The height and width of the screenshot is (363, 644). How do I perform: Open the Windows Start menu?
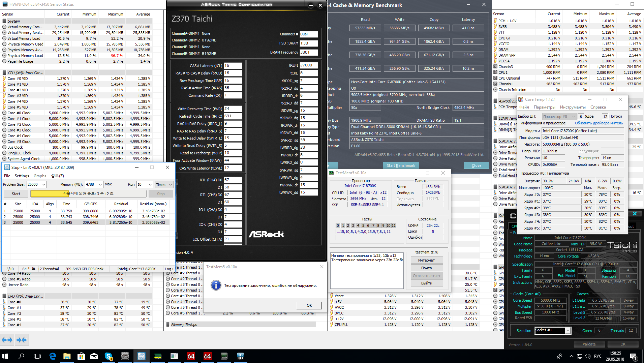(5, 356)
